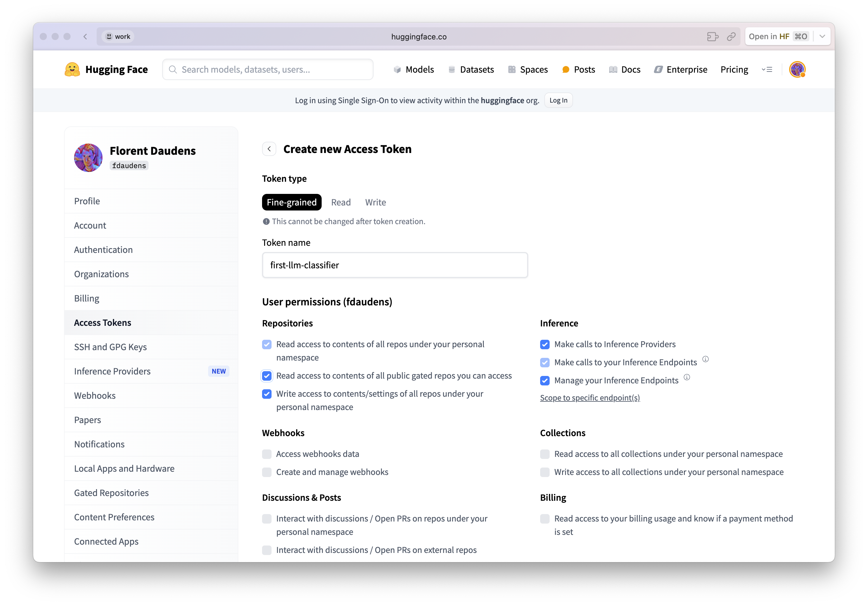Screen dimensions: 868x606
Task: Enable discussions on external repos
Action: 267,550
